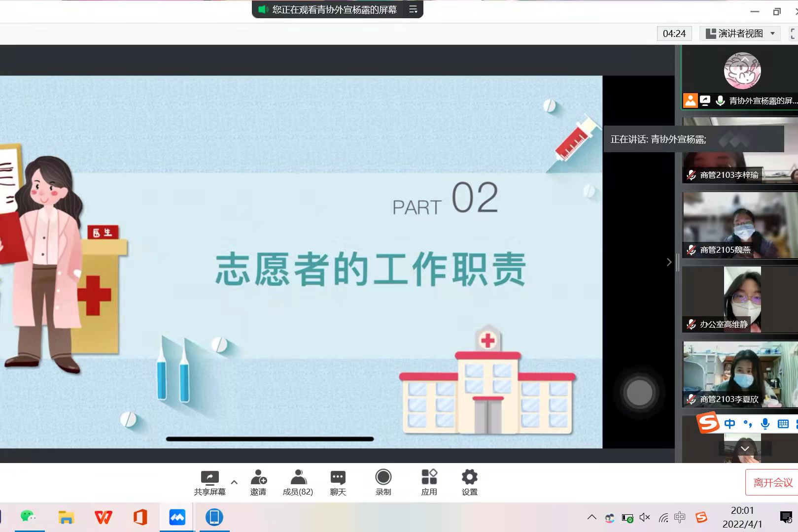
Task: Open meeting Settings (设置) gear
Action: (469, 482)
